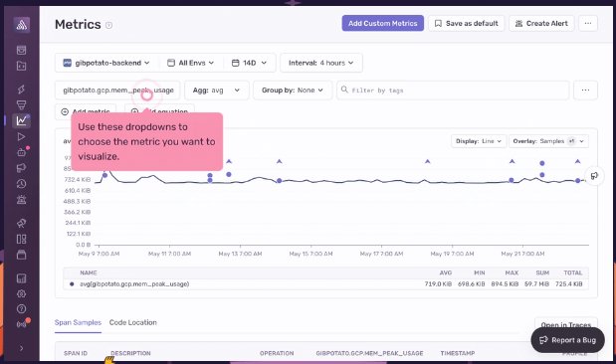Click the feedback megaphone icon right of chart

point(594,175)
